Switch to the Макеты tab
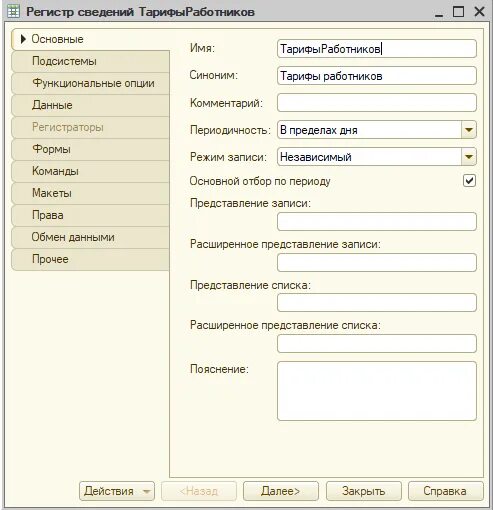The width and height of the screenshot is (493, 510). coord(90,193)
